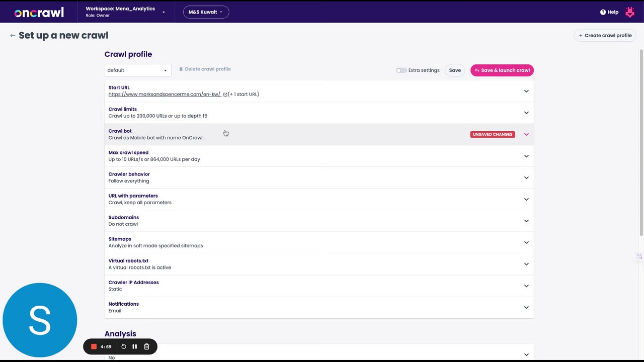The image size is (644, 362).
Task: Pause the screen recording
Action: [x=135, y=346]
